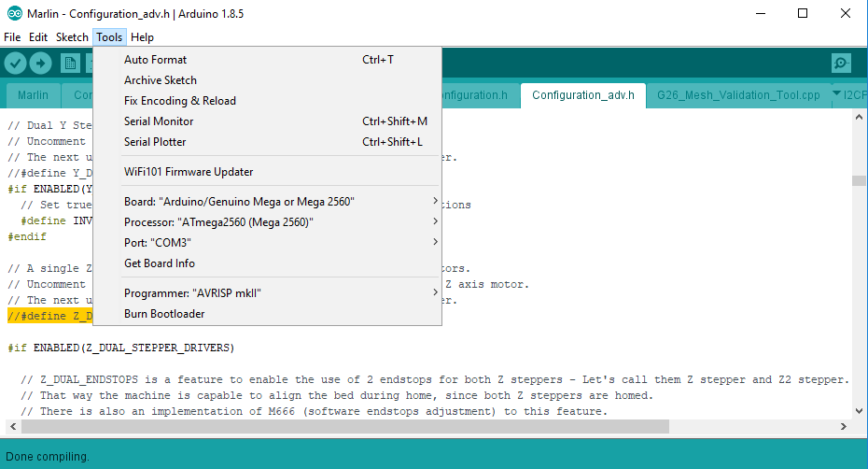This screenshot has width=868, height=469.
Task: Click the vertical scrollbar thumb
Action: [x=859, y=180]
